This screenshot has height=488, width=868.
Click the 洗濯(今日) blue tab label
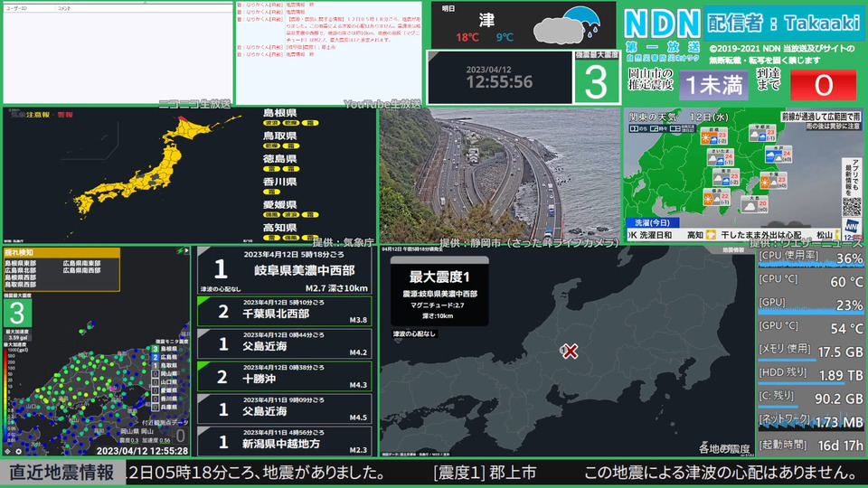tap(652, 222)
